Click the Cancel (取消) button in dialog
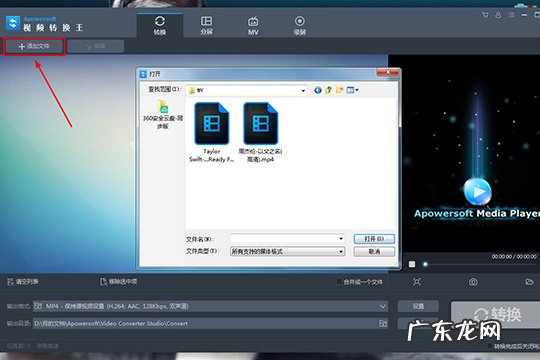Image resolution: width=540 pixels, height=360 pixels. (374, 252)
